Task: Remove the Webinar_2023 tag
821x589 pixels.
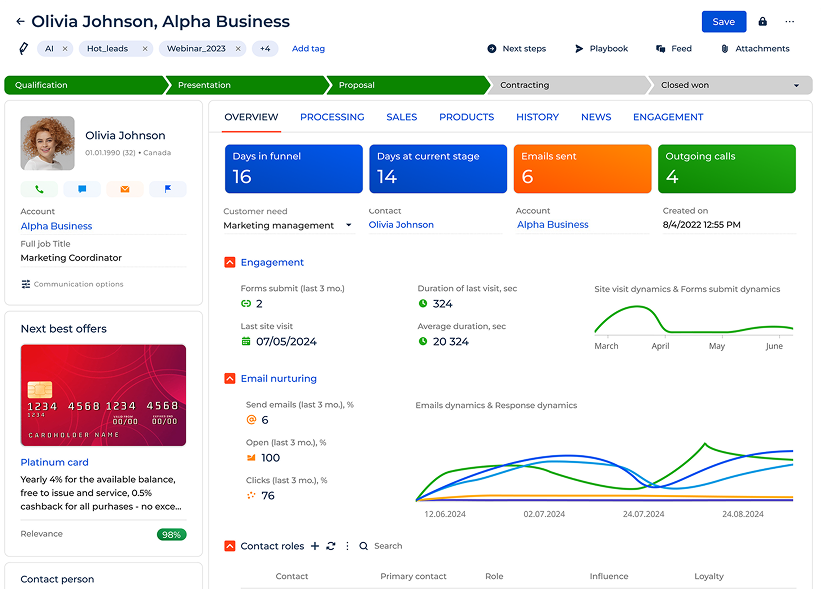Action: point(238,49)
